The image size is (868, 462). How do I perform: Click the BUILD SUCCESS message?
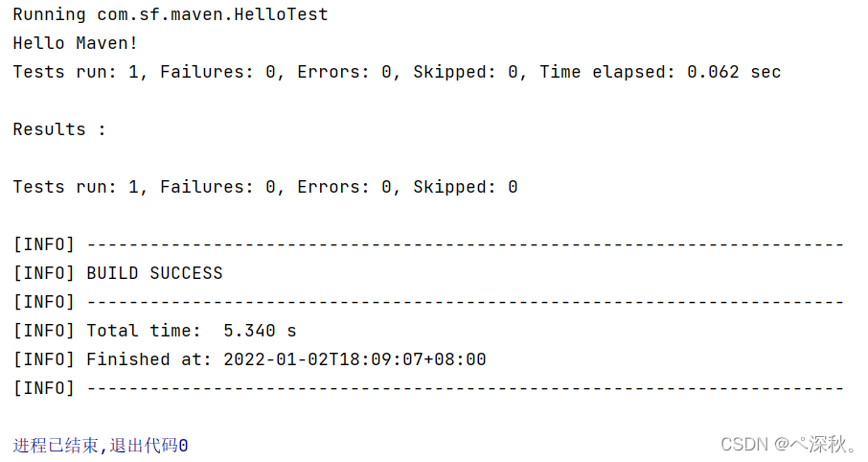click(154, 273)
